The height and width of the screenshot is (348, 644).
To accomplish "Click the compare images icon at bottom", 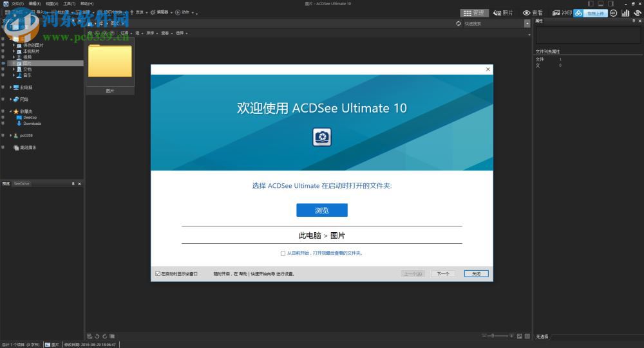I will pos(112,336).
